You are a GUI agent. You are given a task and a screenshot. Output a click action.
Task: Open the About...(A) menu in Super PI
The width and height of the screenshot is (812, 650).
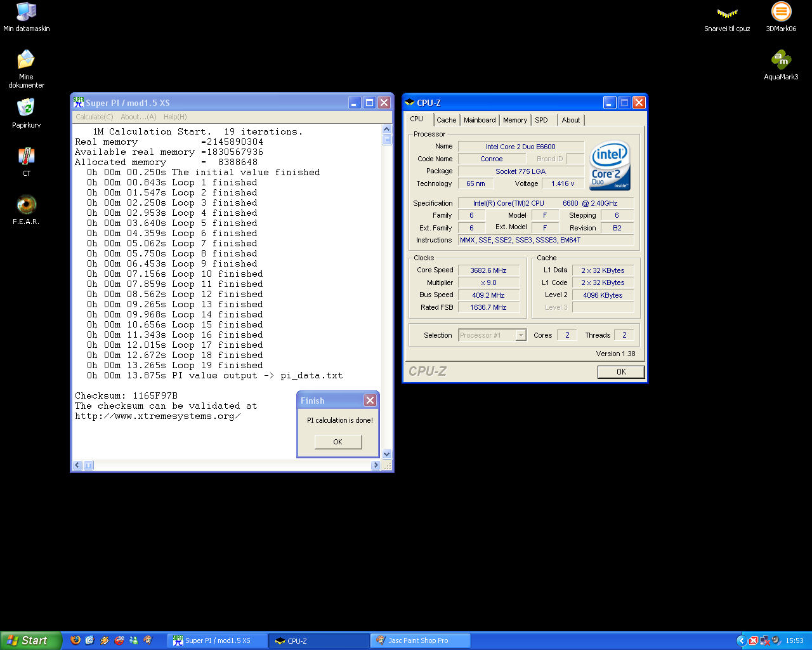(x=138, y=117)
